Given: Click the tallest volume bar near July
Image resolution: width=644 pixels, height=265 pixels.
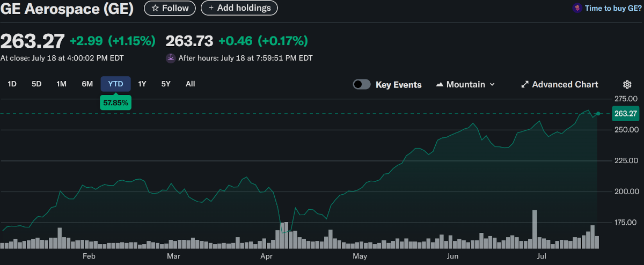Looking at the screenshot, I should click(535, 229).
